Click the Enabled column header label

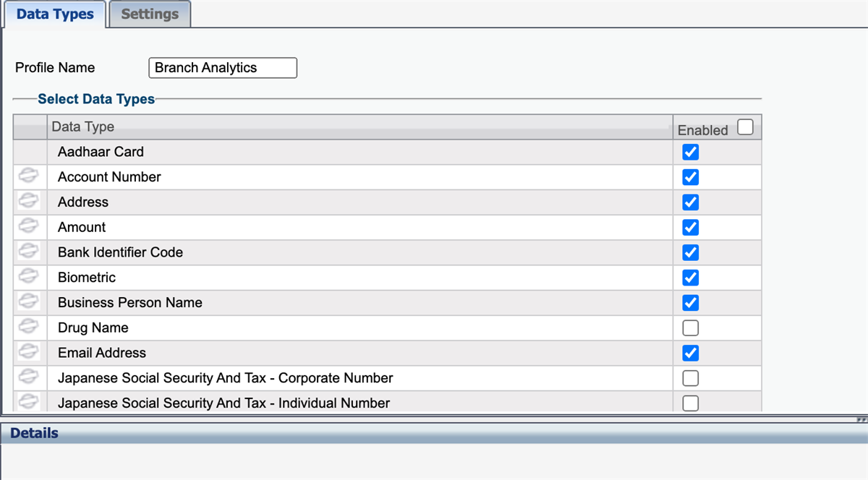coord(702,130)
